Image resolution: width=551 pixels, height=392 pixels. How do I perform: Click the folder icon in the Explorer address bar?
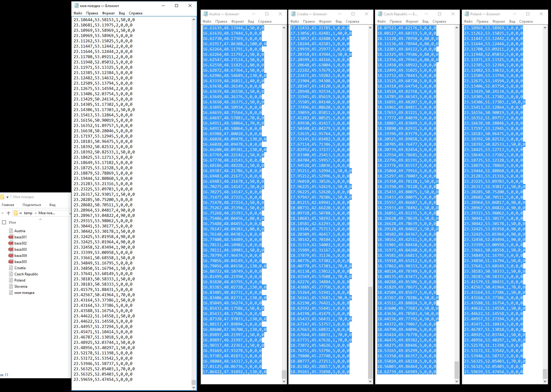tap(16, 213)
